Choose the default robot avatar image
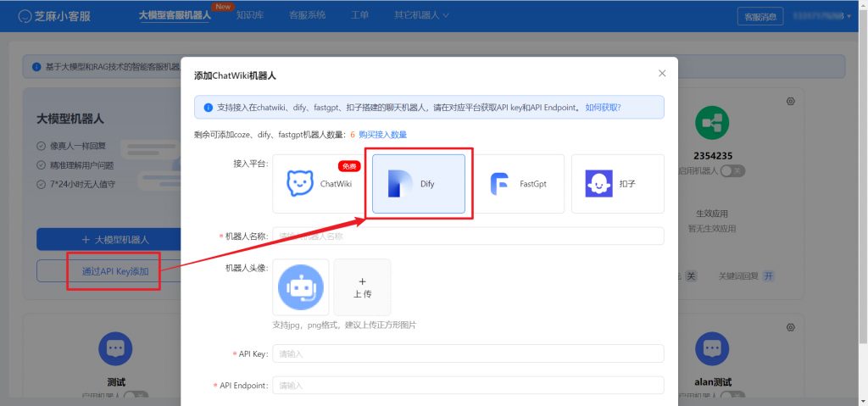Screen dimensions: 868x406 pyautogui.click(x=301, y=287)
